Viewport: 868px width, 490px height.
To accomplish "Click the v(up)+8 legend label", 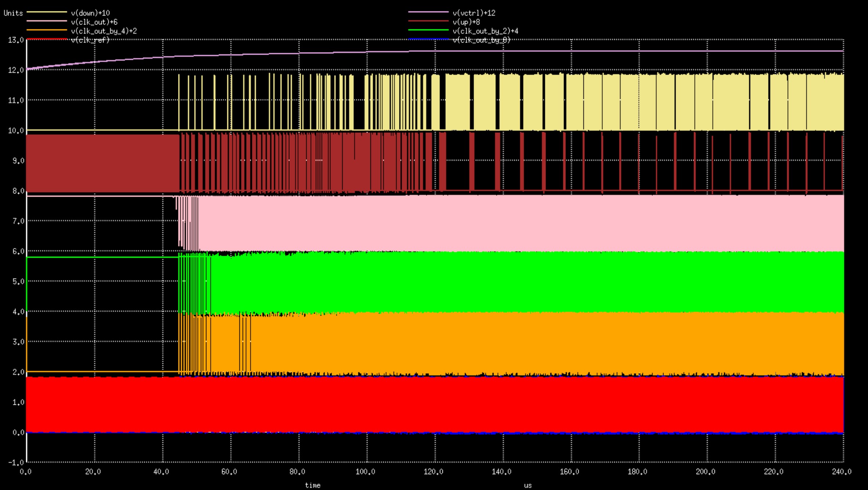I will pos(466,22).
